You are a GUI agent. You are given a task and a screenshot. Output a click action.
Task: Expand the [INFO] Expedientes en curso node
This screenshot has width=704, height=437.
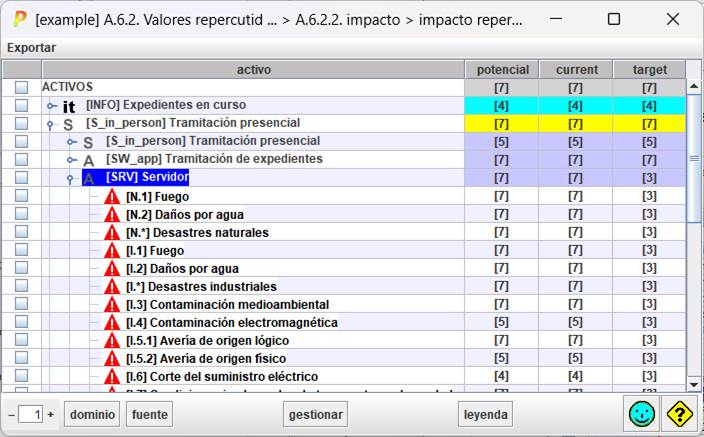[x=52, y=106]
